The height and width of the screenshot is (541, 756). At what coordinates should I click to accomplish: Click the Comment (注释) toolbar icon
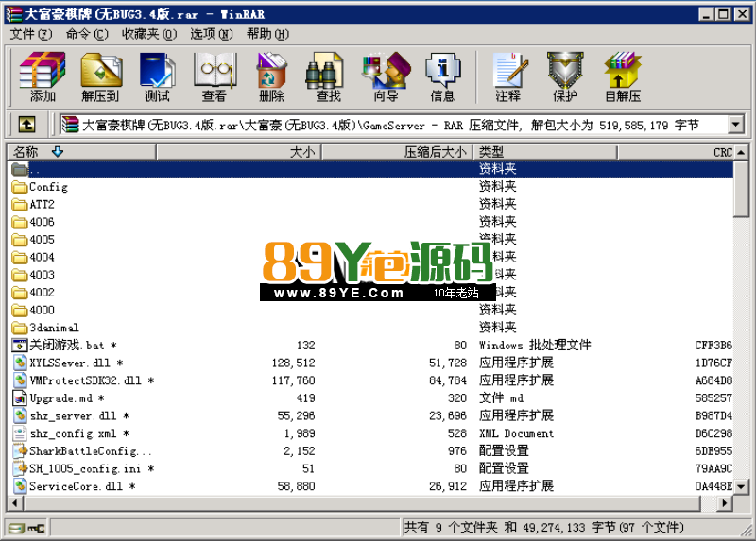[x=508, y=77]
